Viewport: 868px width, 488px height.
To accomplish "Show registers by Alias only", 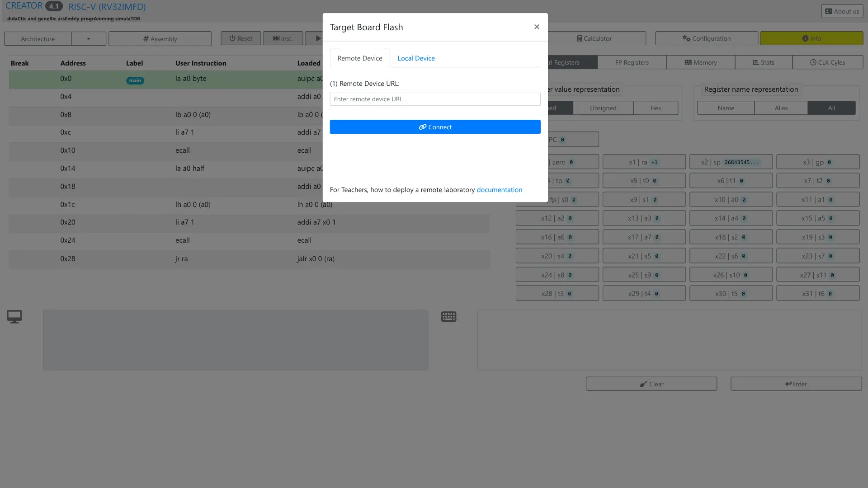I will click(781, 108).
